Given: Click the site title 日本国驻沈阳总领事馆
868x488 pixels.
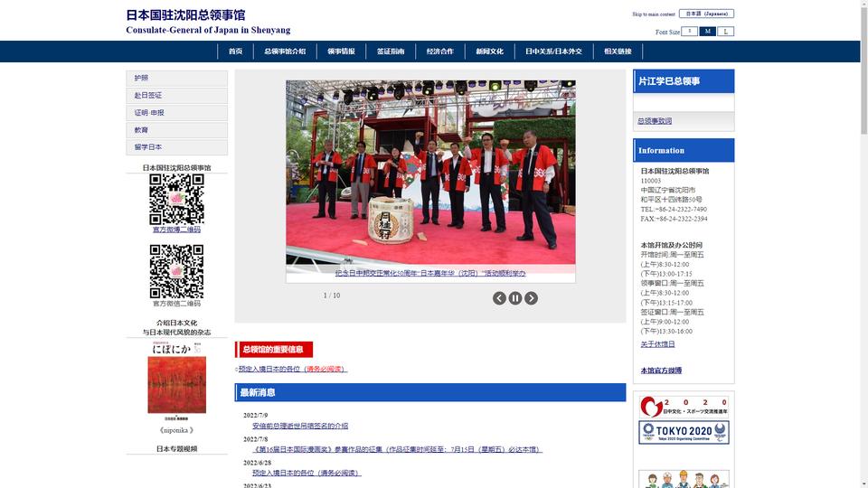Looking at the screenshot, I should click(x=185, y=15).
